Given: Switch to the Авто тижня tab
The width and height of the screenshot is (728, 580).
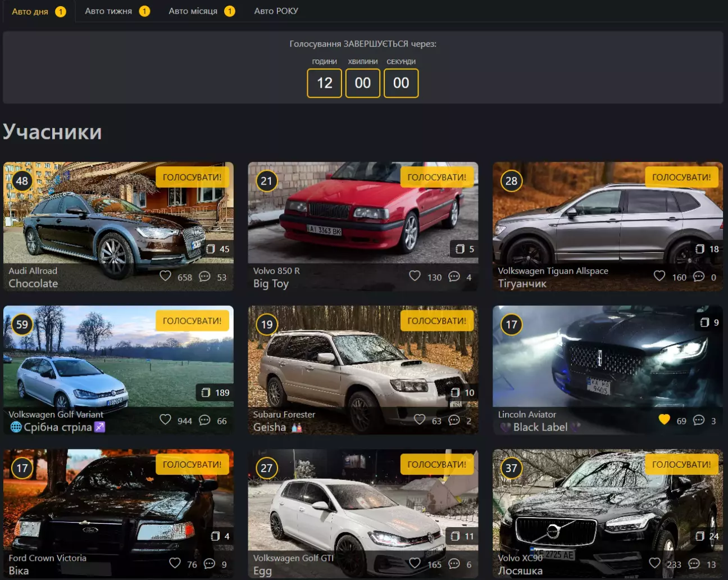Looking at the screenshot, I should 108,11.
